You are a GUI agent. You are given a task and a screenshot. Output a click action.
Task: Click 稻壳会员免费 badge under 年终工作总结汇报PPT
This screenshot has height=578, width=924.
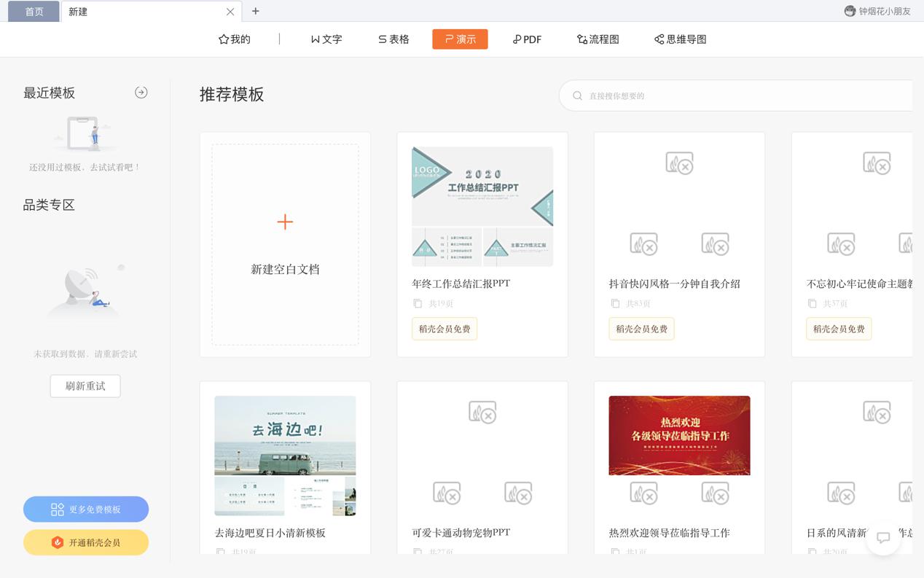pyautogui.click(x=445, y=329)
